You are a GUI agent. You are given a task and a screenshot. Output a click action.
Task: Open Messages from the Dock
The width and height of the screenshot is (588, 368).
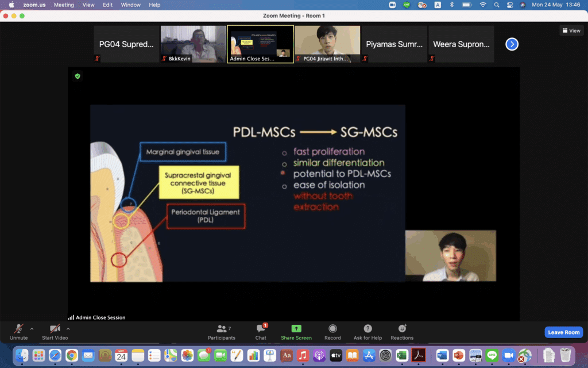click(204, 355)
